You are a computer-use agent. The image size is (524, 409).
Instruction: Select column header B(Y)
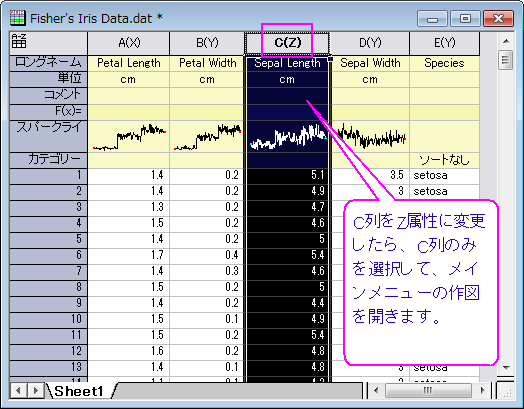207,43
